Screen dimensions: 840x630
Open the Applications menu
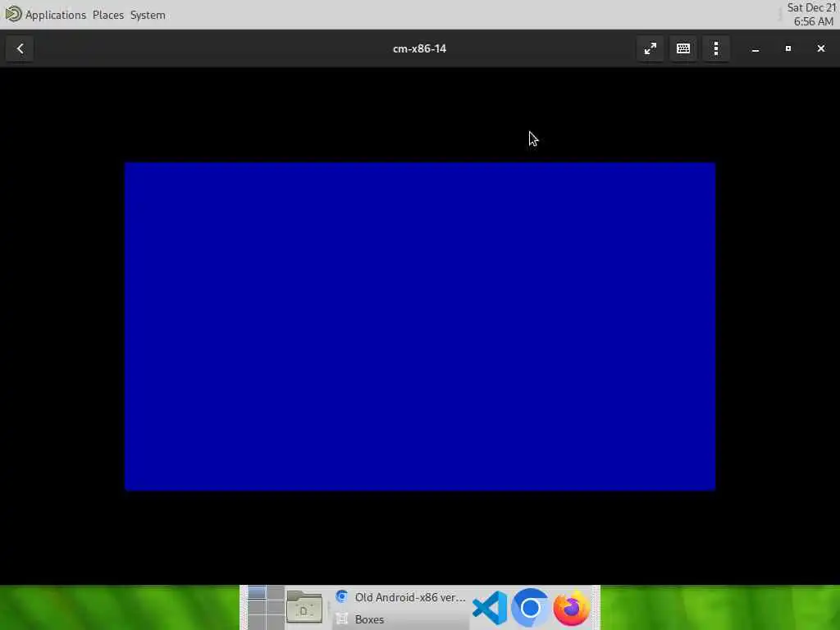pyautogui.click(x=56, y=15)
